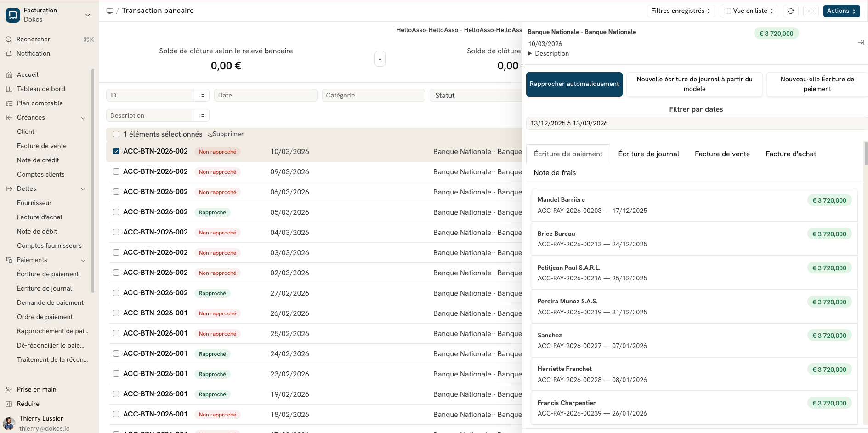Click the Réduire sidebar collapse icon

pyautogui.click(x=9, y=404)
